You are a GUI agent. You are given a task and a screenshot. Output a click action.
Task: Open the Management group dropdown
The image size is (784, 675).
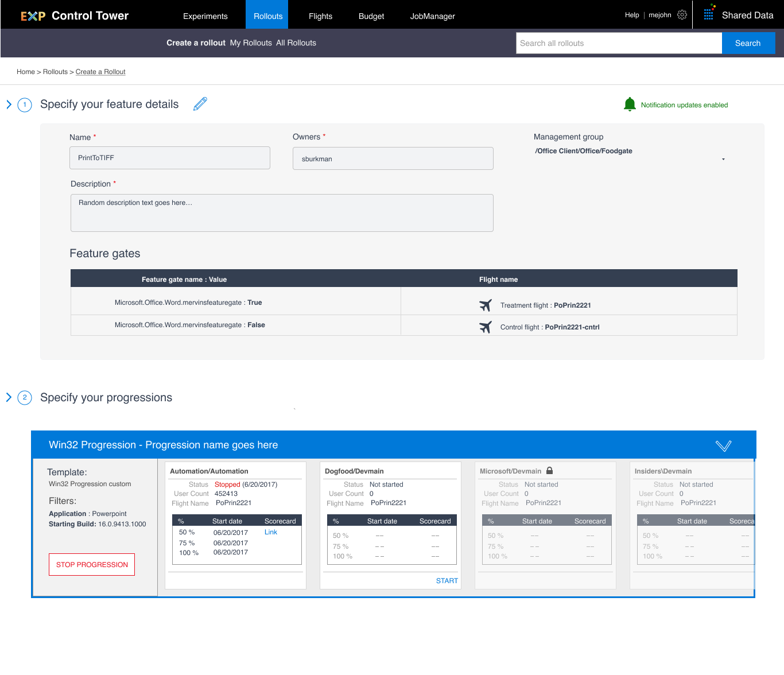(723, 158)
